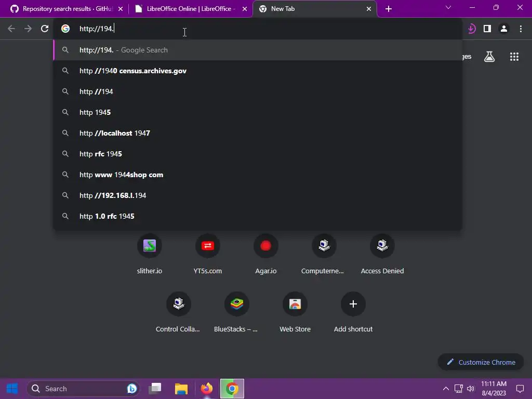Open the Control Colla... shortcut
The height and width of the screenshot is (399, 532).
179,312
